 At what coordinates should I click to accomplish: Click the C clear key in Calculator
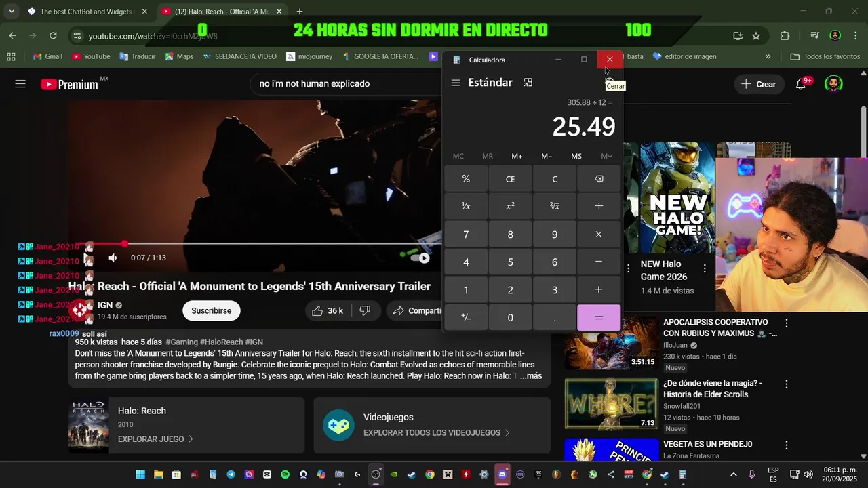tap(555, 179)
